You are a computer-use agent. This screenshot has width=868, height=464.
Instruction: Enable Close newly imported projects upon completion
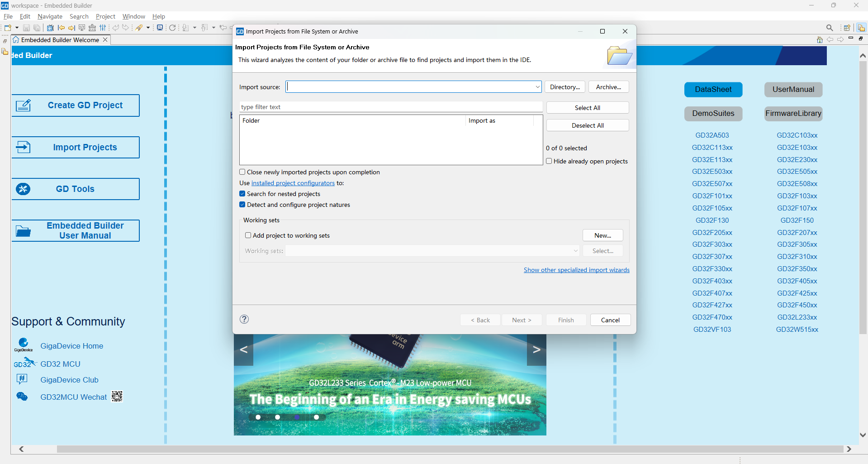(x=242, y=172)
